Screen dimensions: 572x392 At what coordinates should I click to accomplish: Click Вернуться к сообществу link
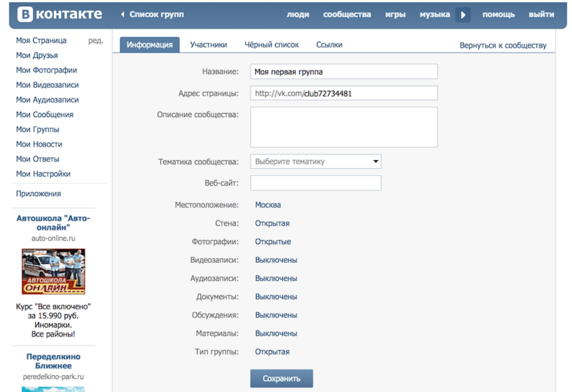click(x=503, y=46)
